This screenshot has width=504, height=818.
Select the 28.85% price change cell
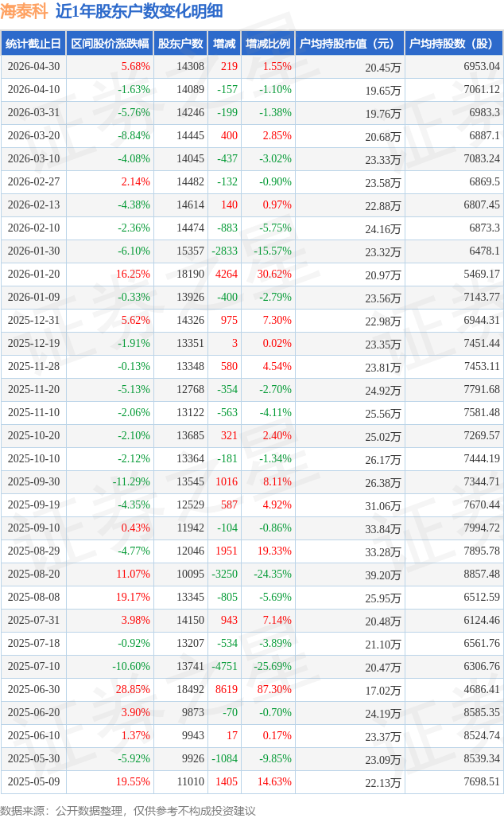coord(133,689)
